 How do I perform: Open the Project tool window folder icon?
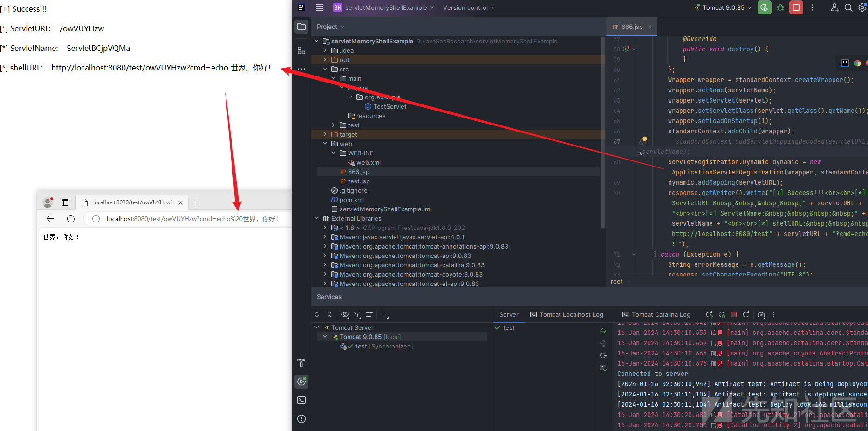[301, 27]
